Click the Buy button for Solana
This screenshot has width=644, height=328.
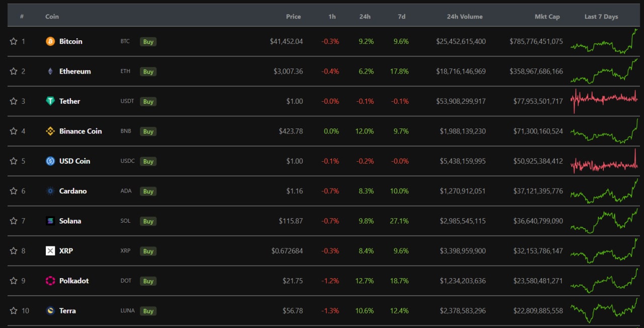[148, 221]
